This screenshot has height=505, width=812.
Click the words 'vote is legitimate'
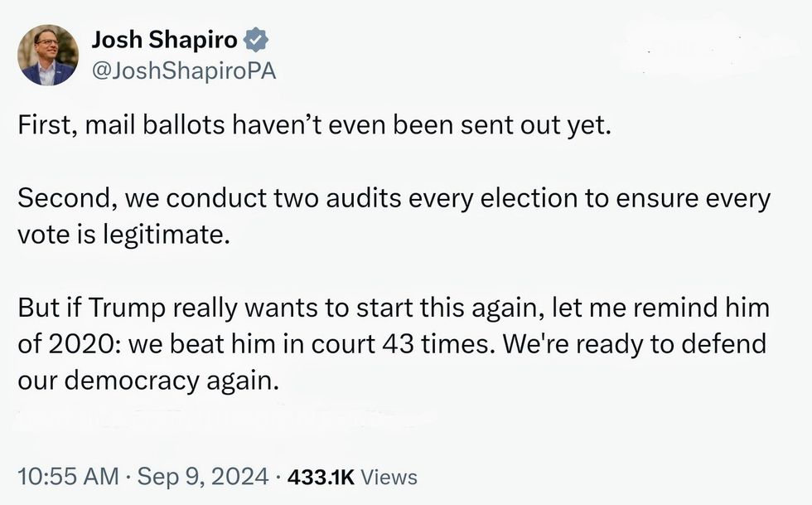pyautogui.click(x=121, y=235)
